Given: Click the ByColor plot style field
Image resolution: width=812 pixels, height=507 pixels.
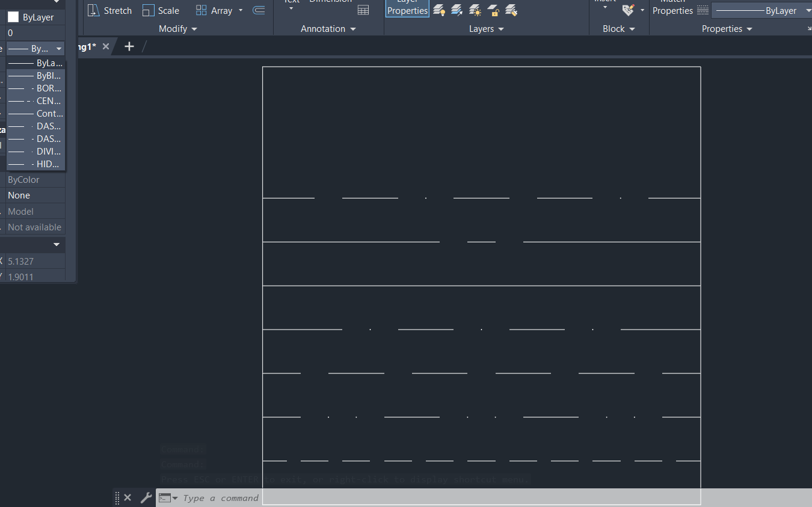Looking at the screenshot, I should [35, 179].
